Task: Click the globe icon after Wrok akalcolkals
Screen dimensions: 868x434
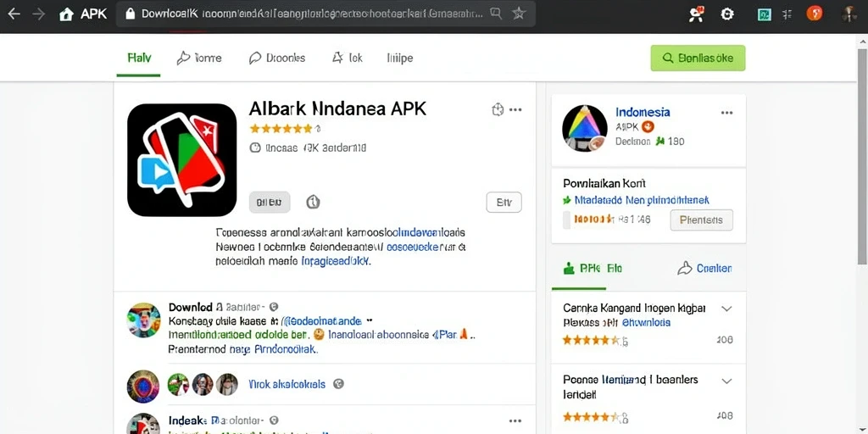Action: pos(339,384)
